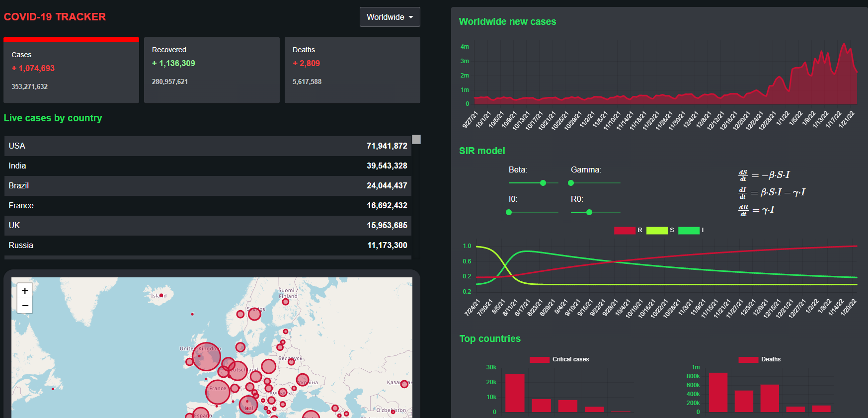This screenshot has width=868, height=418.
Task: Click the country list scrollbar thumb
Action: click(416, 140)
